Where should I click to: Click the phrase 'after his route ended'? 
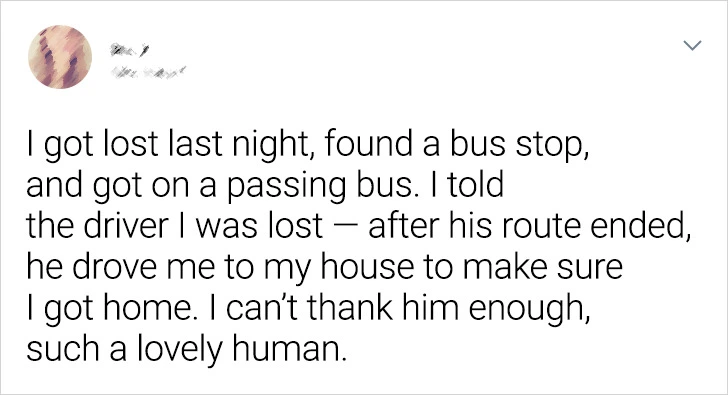pyautogui.click(x=529, y=226)
